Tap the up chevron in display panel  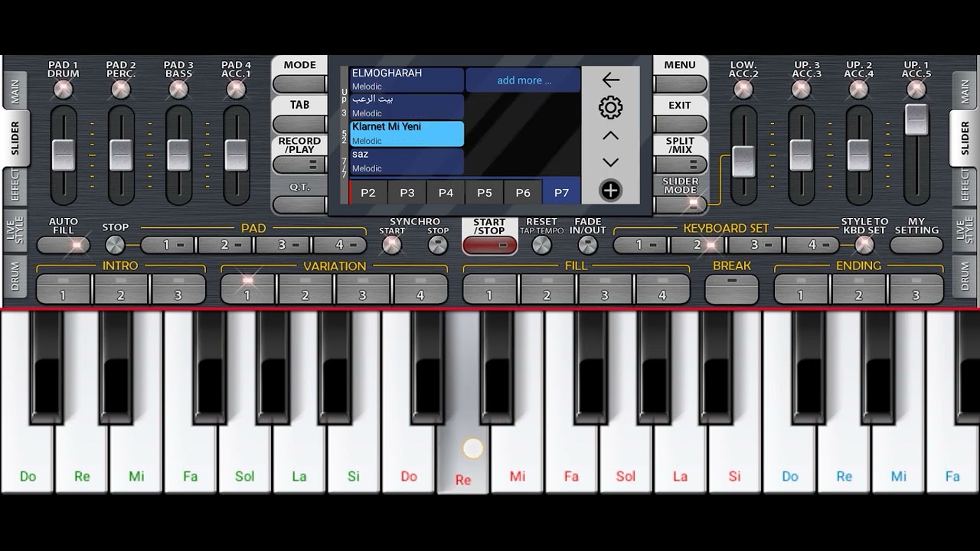coord(610,135)
